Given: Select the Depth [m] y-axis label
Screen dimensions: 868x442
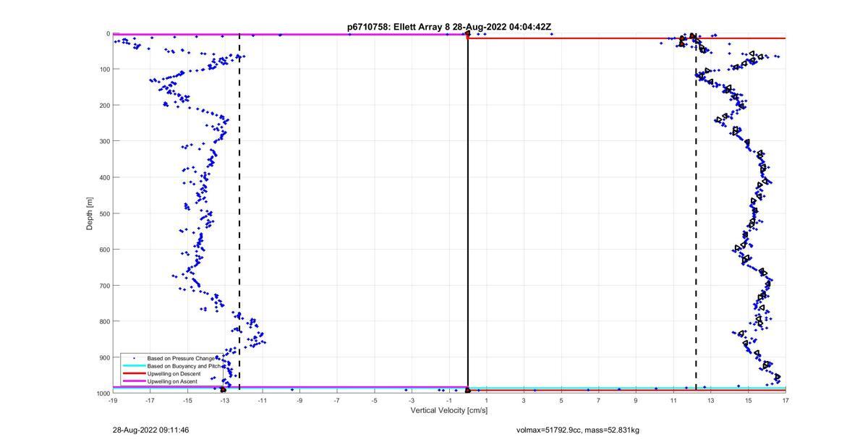Looking at the screenshot, I should coord(90,213).
